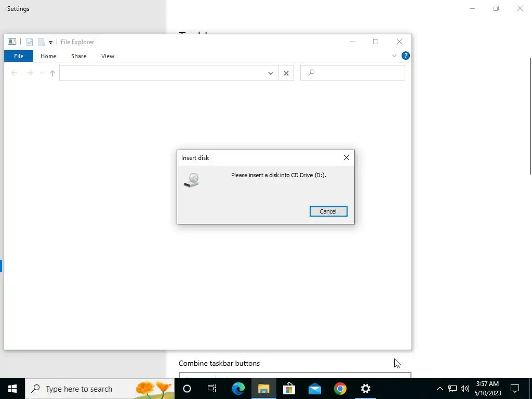This screenshot has width=532, height=399.
Task: Close the File Explorer window
Action: [x=400, y=42]
